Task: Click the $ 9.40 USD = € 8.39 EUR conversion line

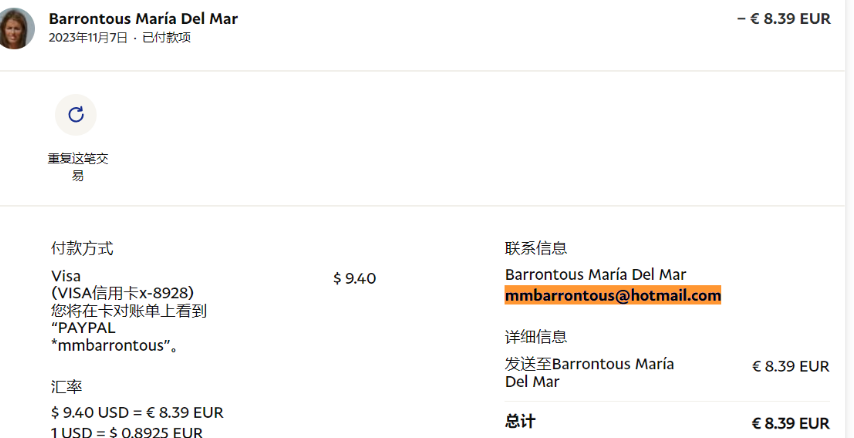Action: (x=137, y=412)
